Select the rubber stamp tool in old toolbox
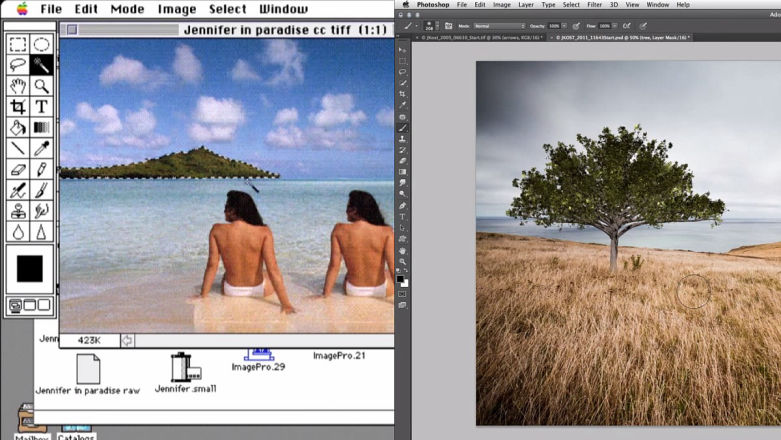The image size is (781, 440). (18, 211)
